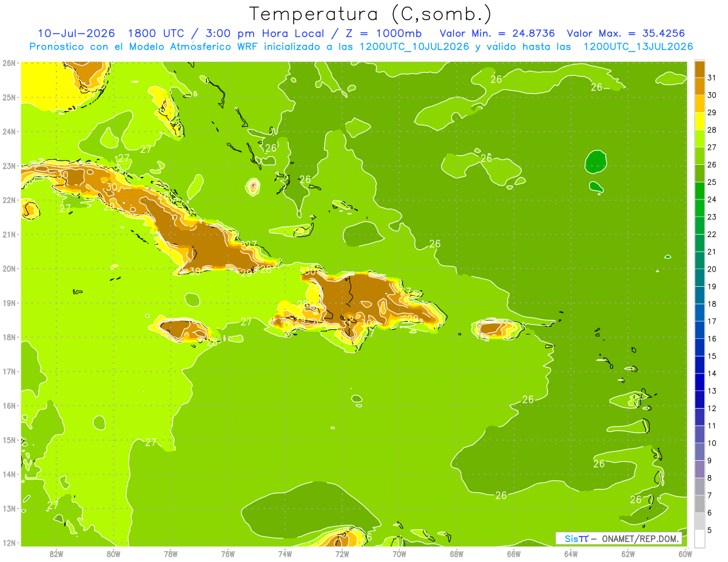The image size is (728, 562).
Task: Click the latitude axis label 24N
Action: (8, 132)
